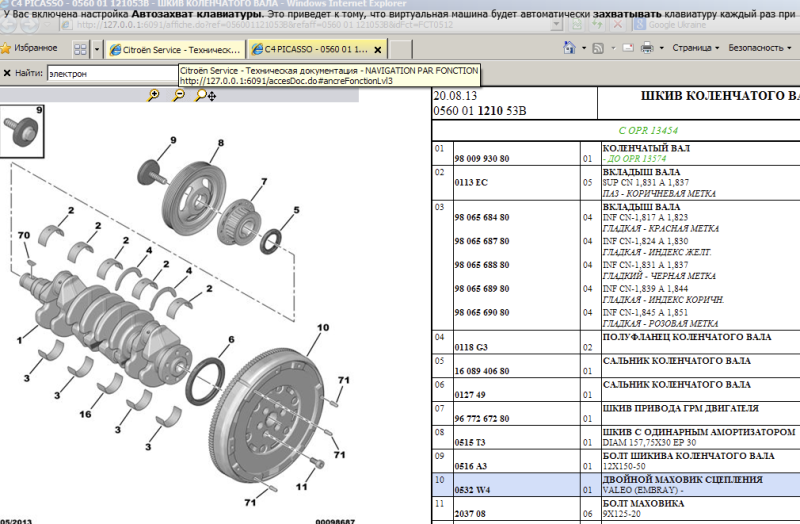Close the find bar with X
Screen dimensions: 800x524
pyautogui.click(x=7, y=73)
